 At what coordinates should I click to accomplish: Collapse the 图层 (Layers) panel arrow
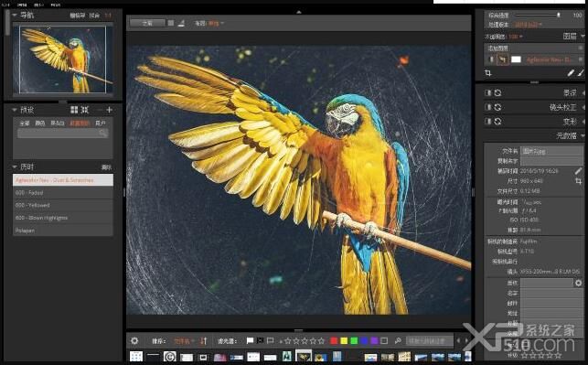tap(583, 36)
